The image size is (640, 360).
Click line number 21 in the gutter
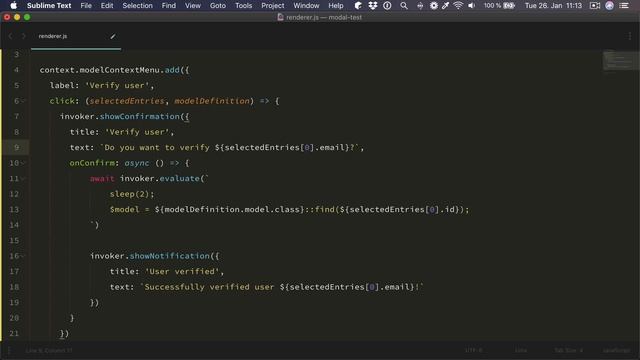click(14, 333)
